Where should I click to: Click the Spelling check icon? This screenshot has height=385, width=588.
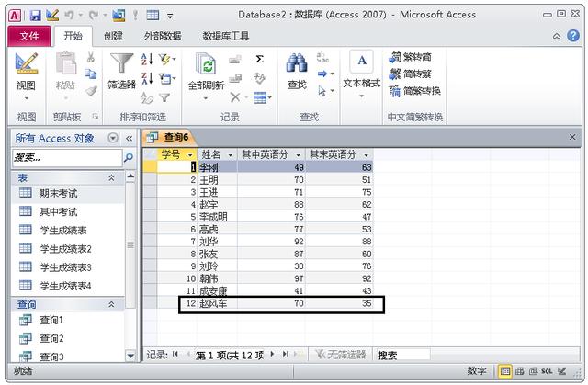tap(259, 78)
